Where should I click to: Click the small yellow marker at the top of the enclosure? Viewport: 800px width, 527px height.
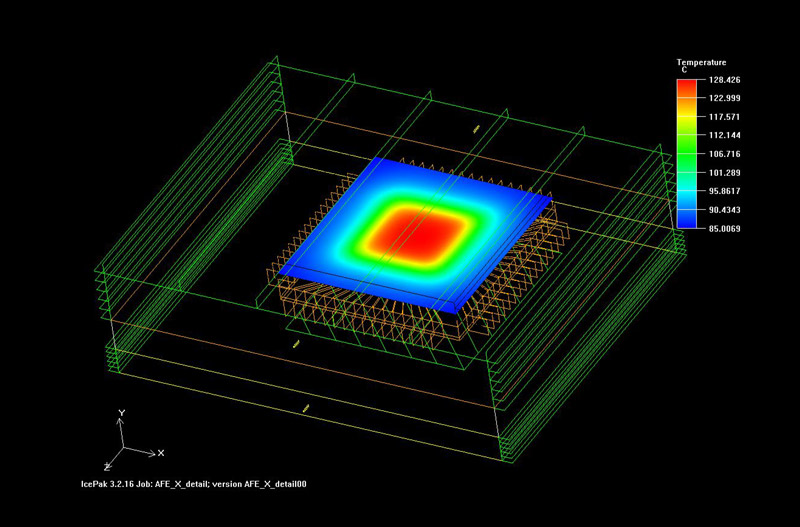tap(476, 129)
